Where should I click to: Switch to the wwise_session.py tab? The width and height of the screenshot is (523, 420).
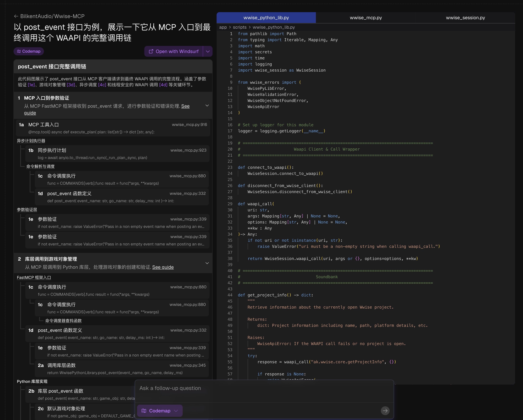coord(465,17)
